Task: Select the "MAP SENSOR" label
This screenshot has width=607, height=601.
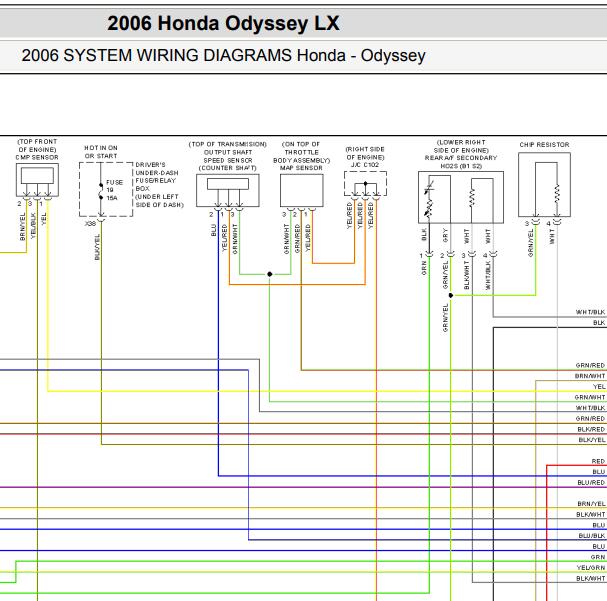Action: (x=301, y=168)
